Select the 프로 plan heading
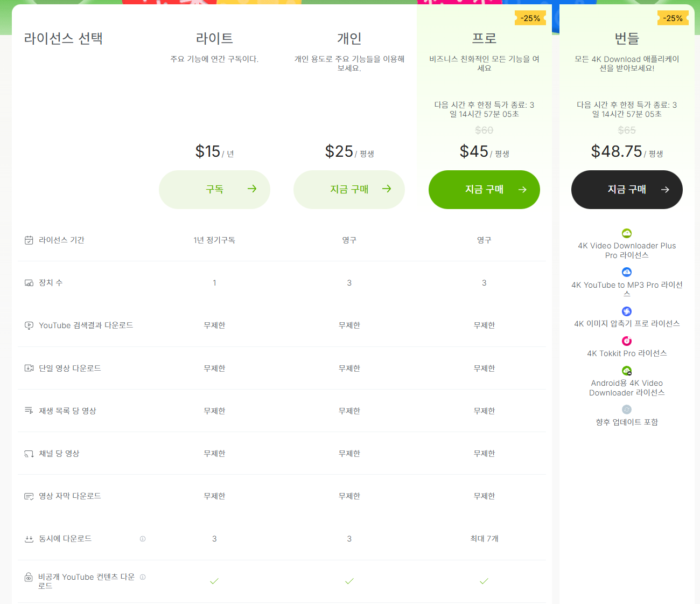This screenshot has width=700, height=604. 484,38
